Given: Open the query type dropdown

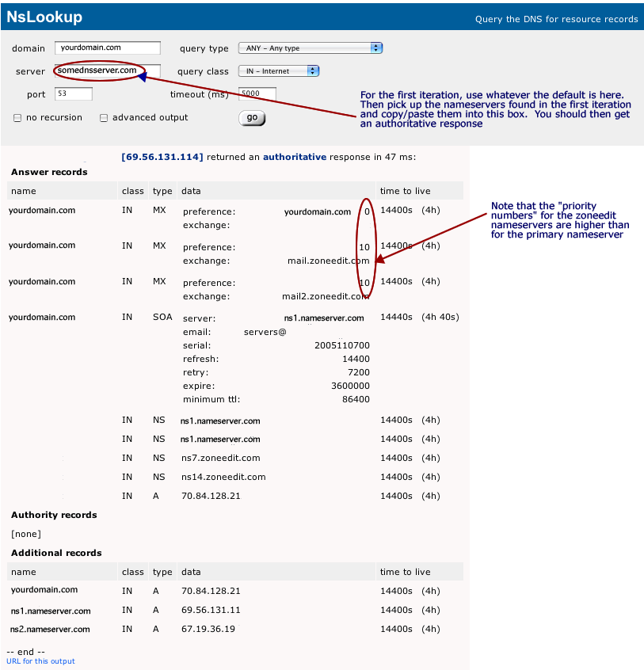Looking at the screenshot, I should [310, 48].
